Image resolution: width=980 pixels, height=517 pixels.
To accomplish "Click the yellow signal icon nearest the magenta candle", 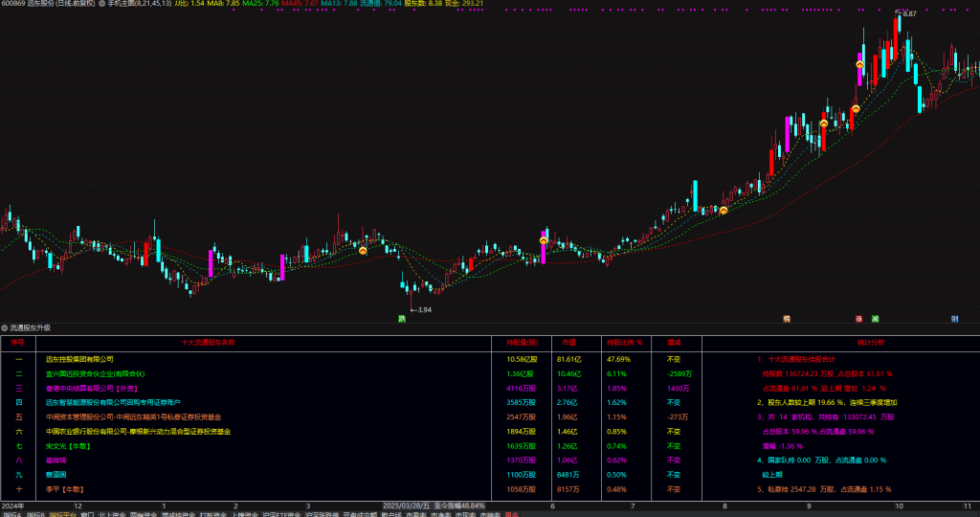I will click(x=544, y=241).
